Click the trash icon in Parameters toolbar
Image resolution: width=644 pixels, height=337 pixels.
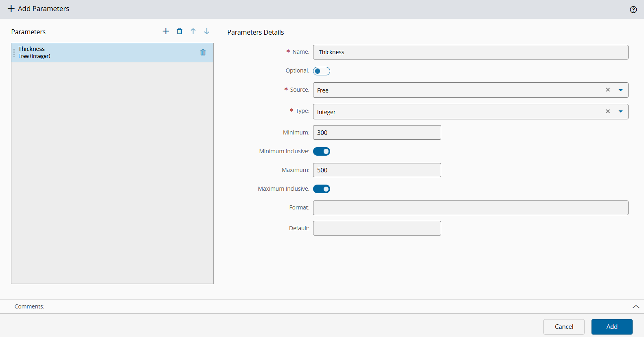point(180,31)
